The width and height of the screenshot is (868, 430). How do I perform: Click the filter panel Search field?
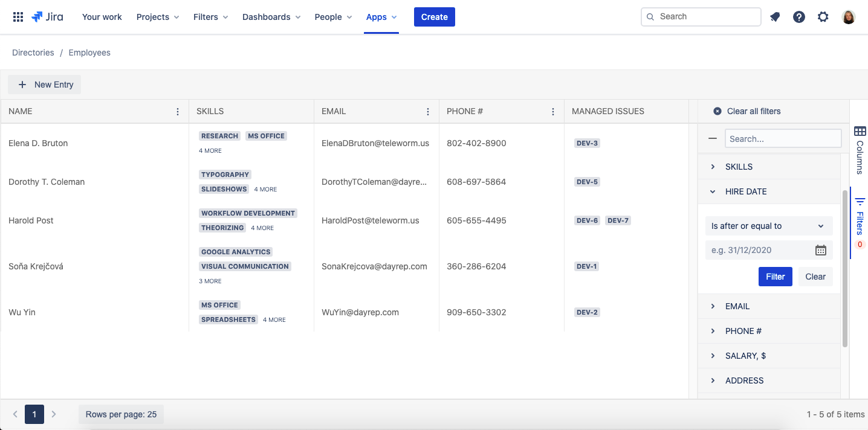(x=783, y=138)
